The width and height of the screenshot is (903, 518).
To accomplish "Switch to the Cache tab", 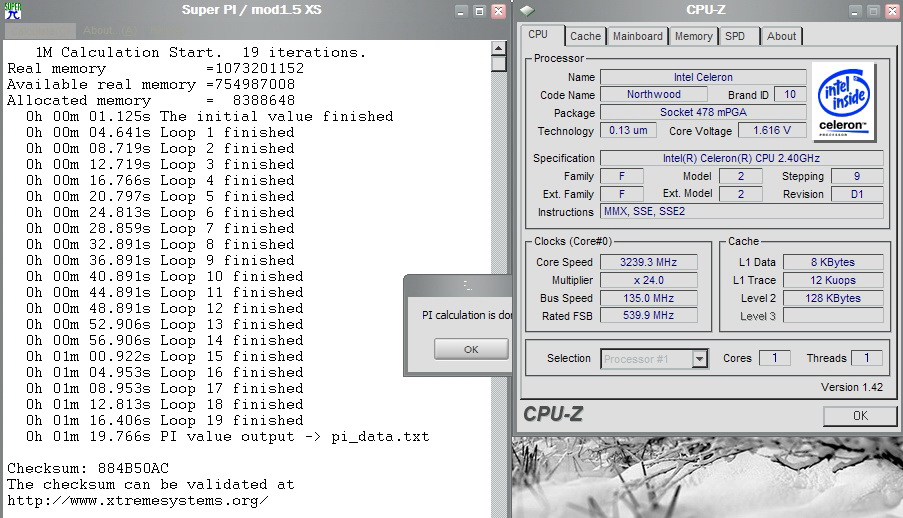I will 585,36.
